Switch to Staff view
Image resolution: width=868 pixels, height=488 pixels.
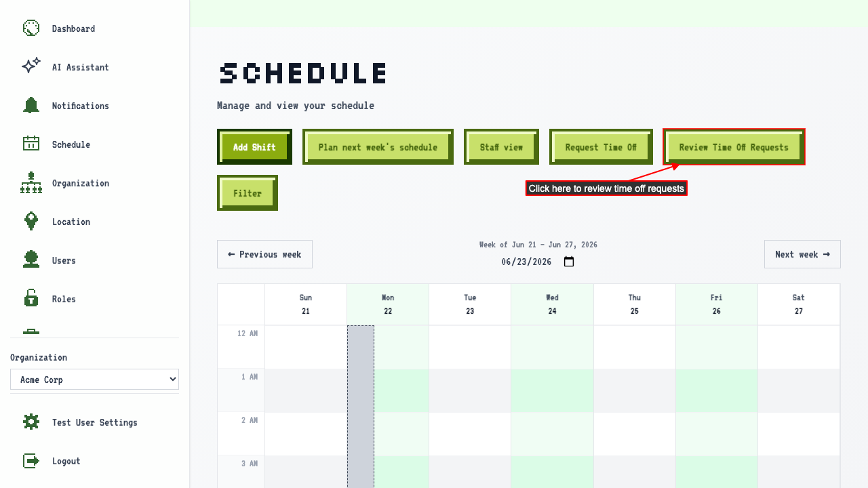pos(501,147)
